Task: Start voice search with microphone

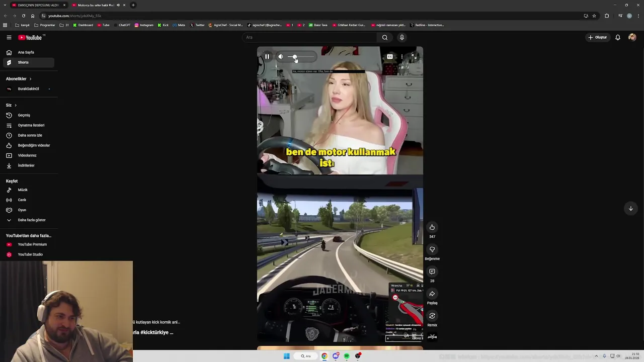Action: (x=401, y=37)
